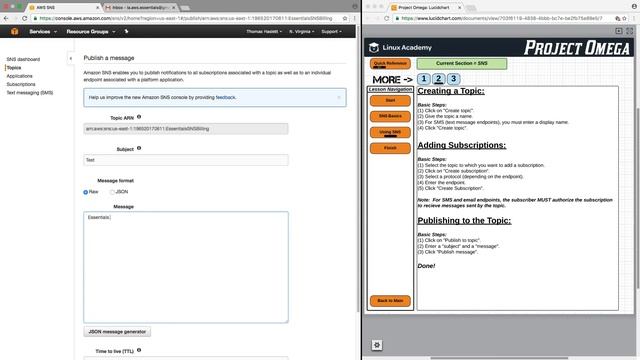Open the Chrome menu in the Lucidchart window
The height and width of the screenshot is (360, 640).
(x=634, y=18)
